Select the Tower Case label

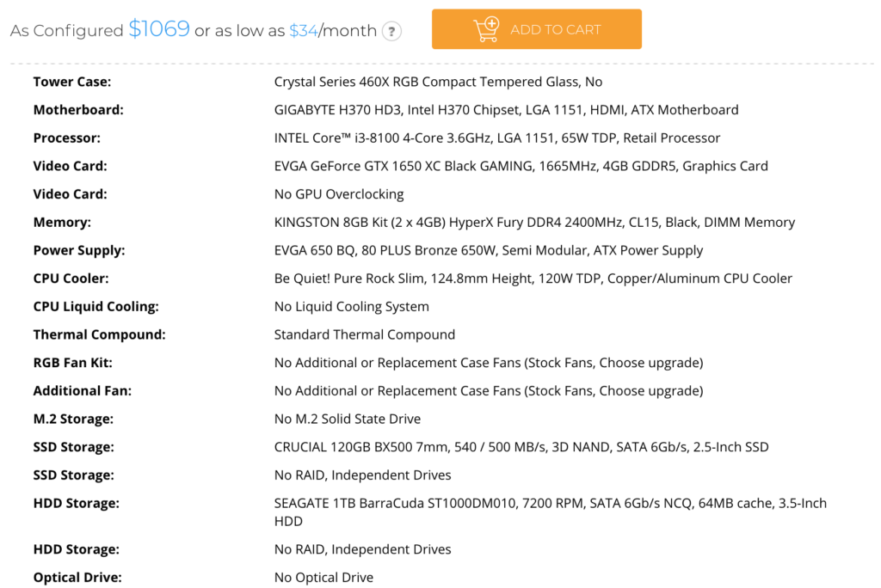pos(72,82)
